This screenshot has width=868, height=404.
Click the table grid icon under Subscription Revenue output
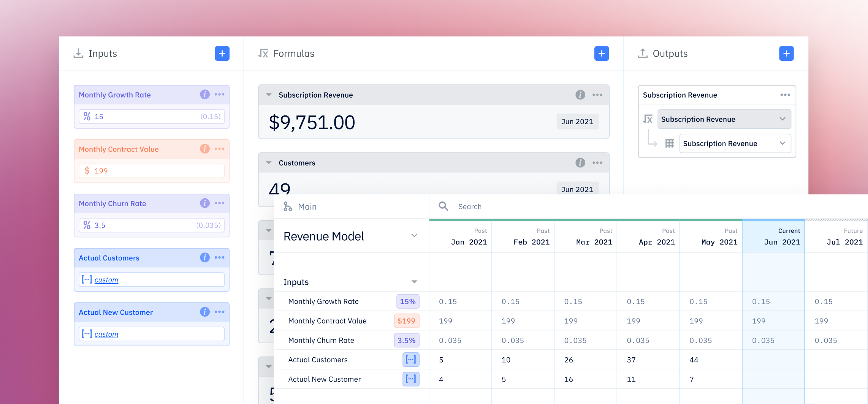[x=670, y=143]
